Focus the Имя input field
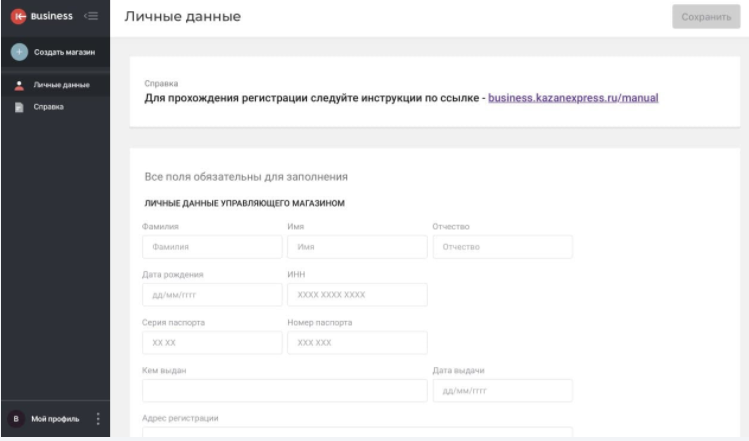The width and height of the screenshot is (749, 441). click(356, 246)
